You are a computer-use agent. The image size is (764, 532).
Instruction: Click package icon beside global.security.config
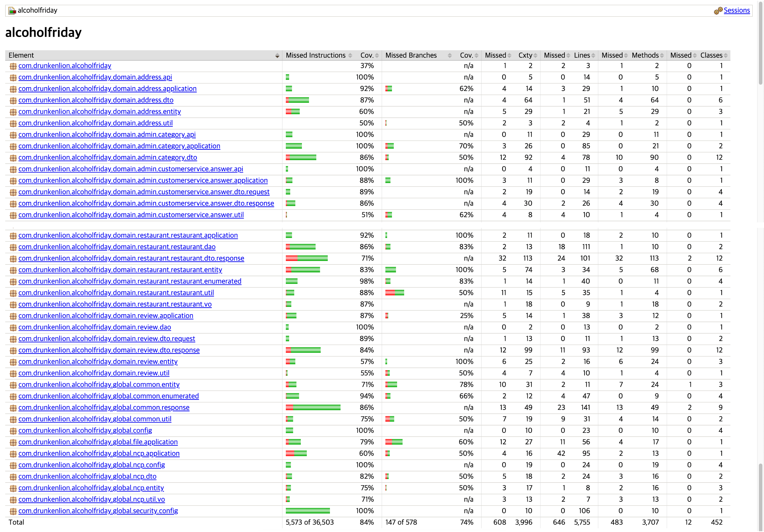[x=13, y=511]
